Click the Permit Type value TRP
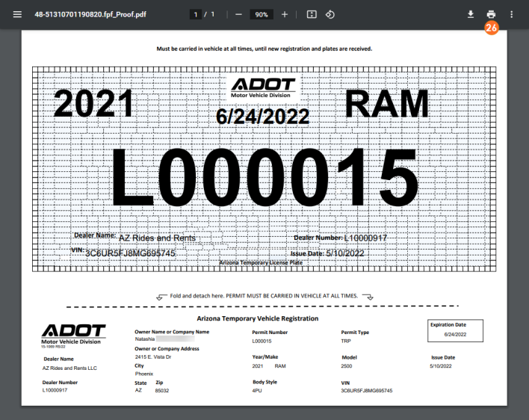 (x=346, y=341)
